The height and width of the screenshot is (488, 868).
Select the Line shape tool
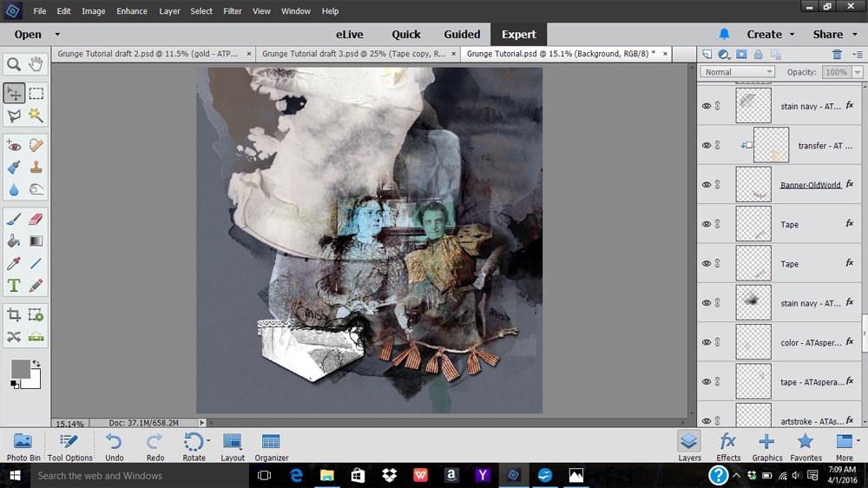coord(36,264)
